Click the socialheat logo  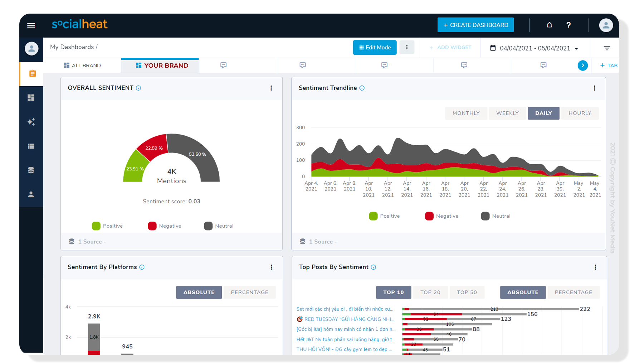click(x=79, y=24)
